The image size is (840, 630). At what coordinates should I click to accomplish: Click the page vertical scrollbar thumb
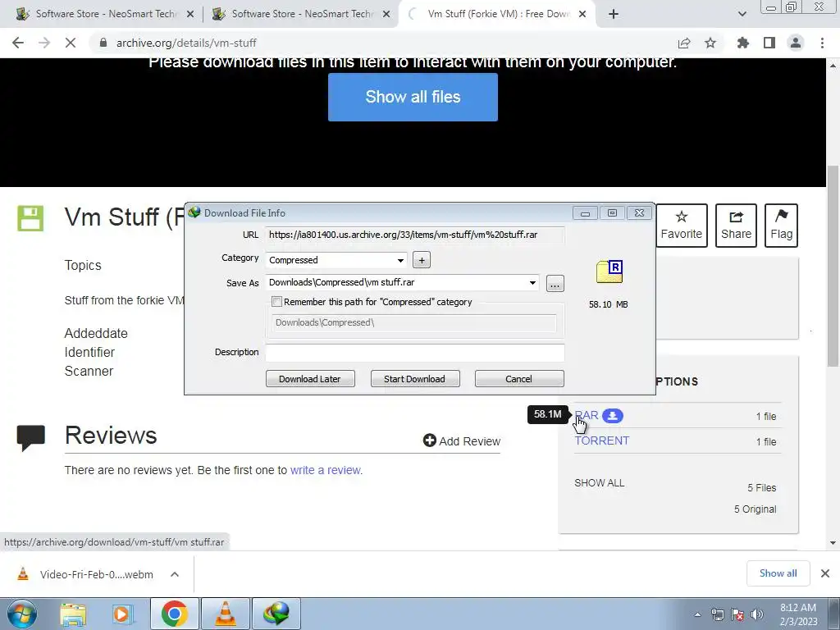pos(833,267)
